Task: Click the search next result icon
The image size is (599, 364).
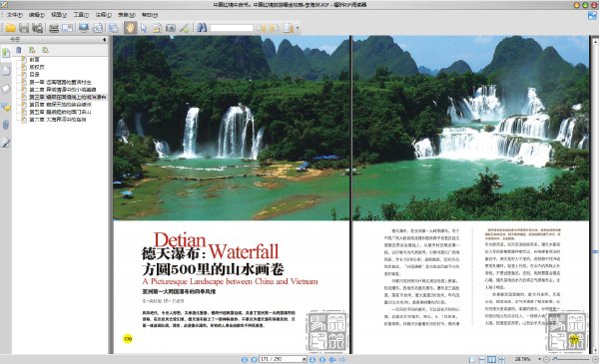Action: 274,28
